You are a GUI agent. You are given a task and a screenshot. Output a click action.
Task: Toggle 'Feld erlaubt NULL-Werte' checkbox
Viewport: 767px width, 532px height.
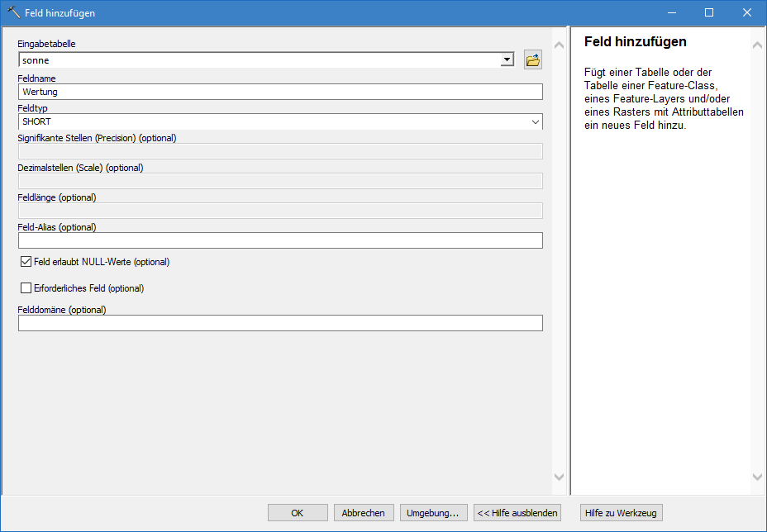coord(26,262)
